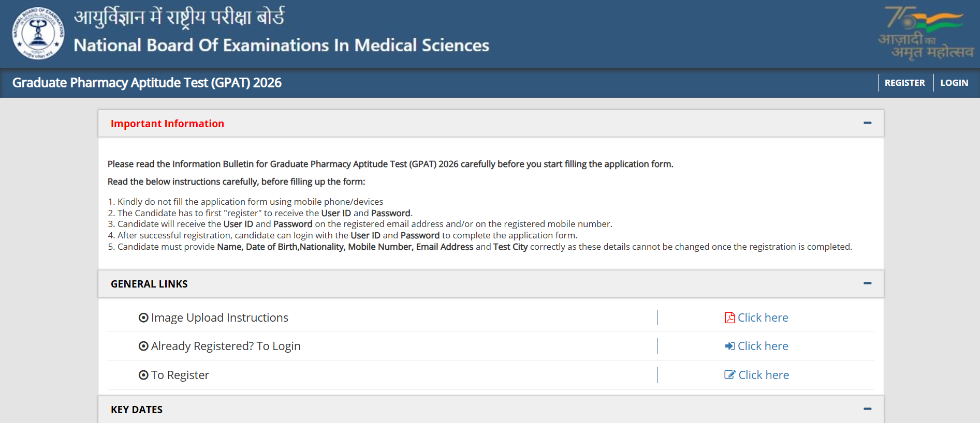Follow Click here link to register

(763, 375)
